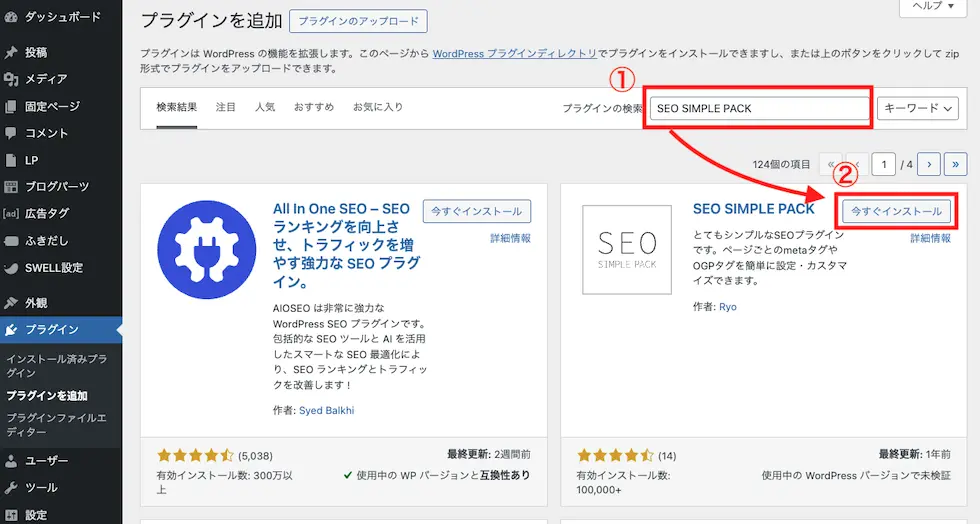Image resolution: width=980 pixels, height=524 pixels.
Task: Switch to the 検索結果 tab
Action: click(177, 107)
